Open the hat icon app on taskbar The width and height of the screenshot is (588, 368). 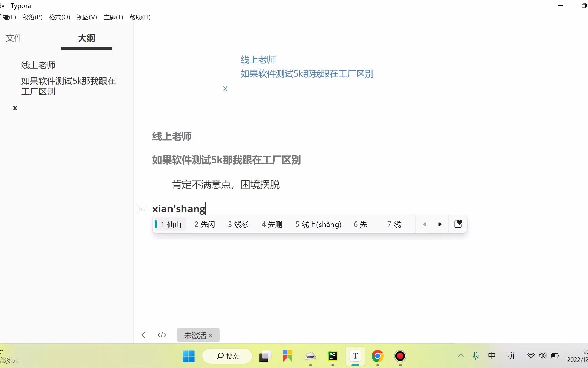point(310,356)
